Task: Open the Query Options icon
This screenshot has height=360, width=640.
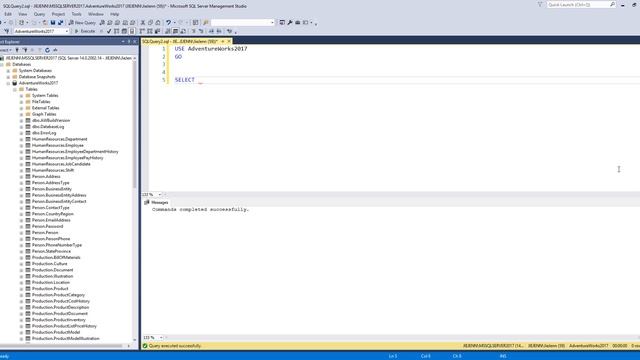Action: coord(124,31)
